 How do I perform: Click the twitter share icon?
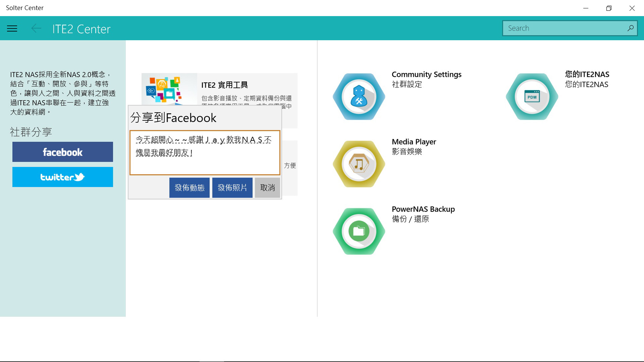pos(62,177)
